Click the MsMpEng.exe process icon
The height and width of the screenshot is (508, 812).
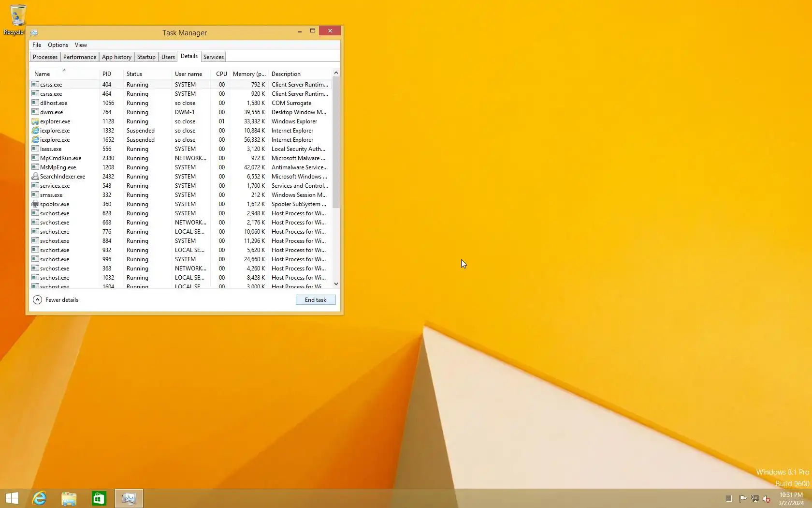click(35, 167)
